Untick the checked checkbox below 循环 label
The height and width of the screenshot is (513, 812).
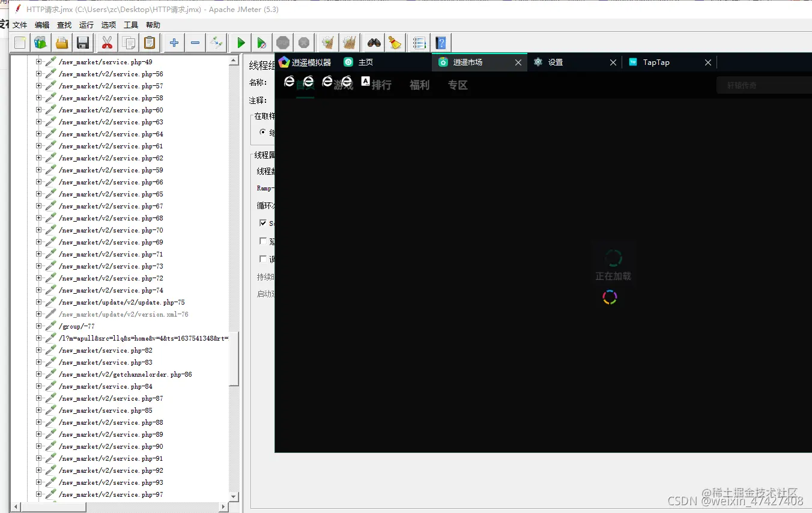tap(262, 223)
